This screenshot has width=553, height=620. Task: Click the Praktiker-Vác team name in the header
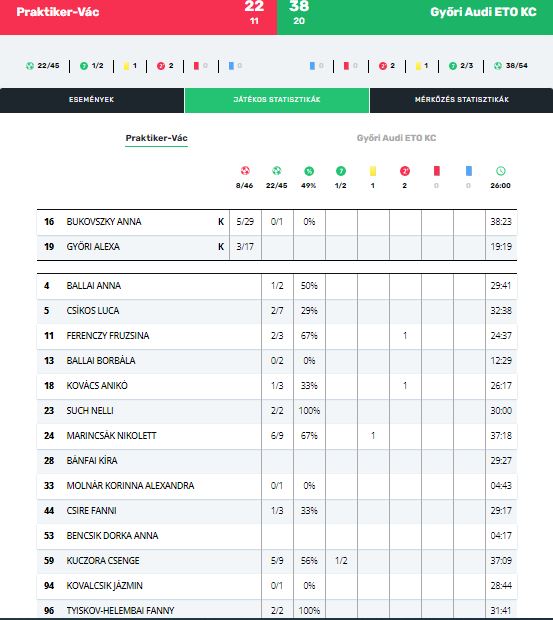pos(58,12)
